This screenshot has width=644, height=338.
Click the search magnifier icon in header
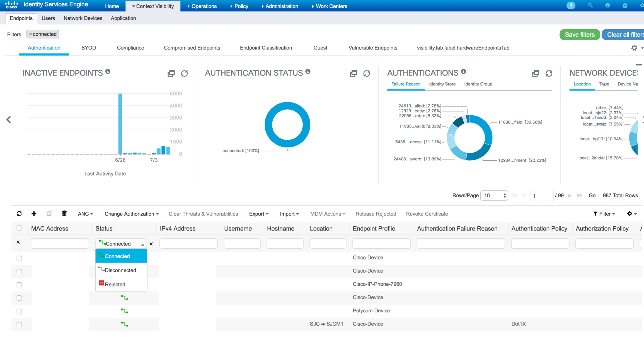point(590,6)
